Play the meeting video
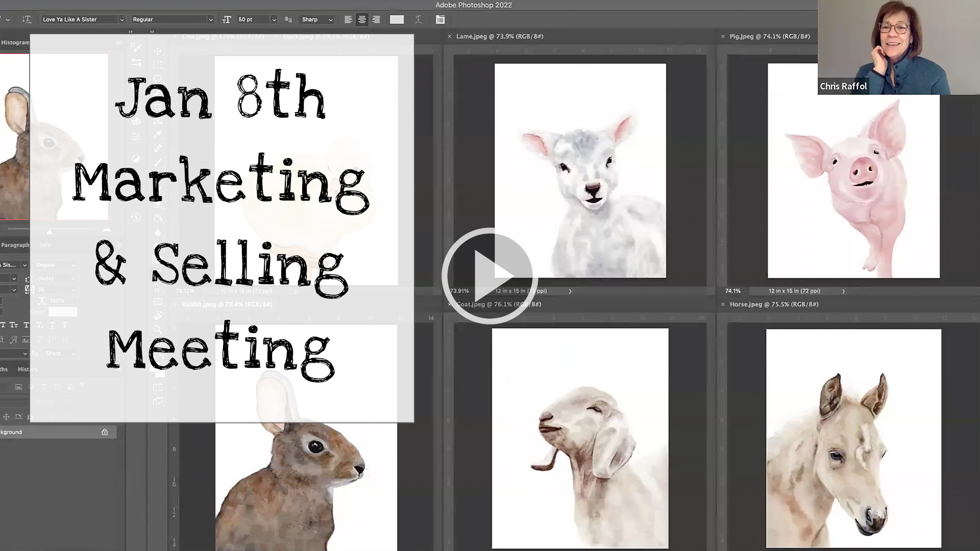 pos(489,276)
